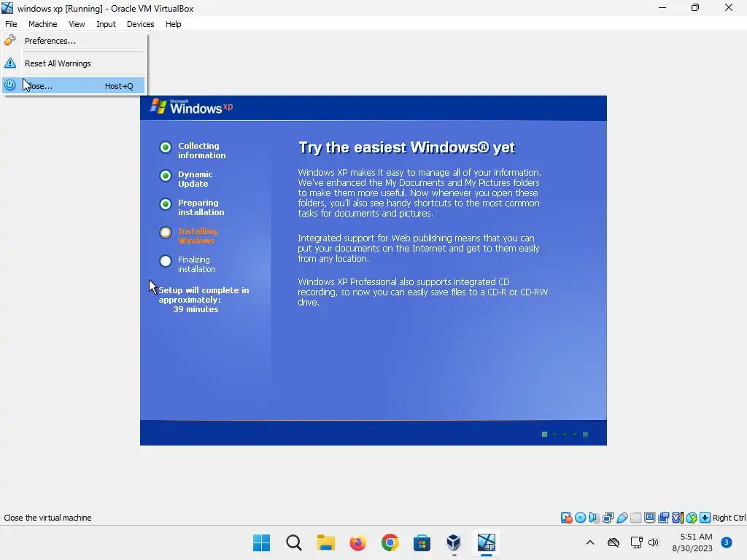Click the optical disk indicator in status bar
The image size is (747, 560).
(580, 518)
